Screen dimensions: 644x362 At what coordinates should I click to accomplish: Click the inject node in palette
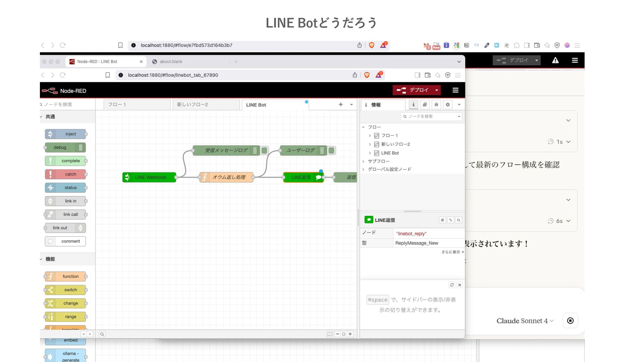point(65,134)
